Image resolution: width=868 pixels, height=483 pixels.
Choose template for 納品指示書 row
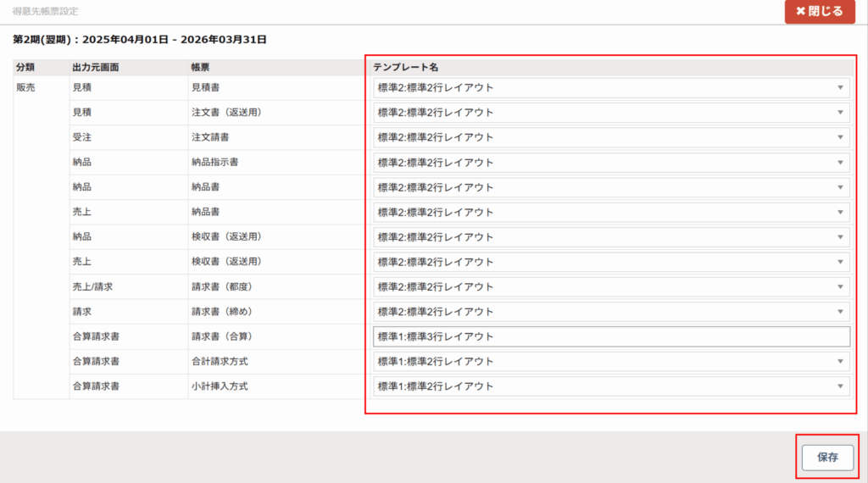pos(610,163)
